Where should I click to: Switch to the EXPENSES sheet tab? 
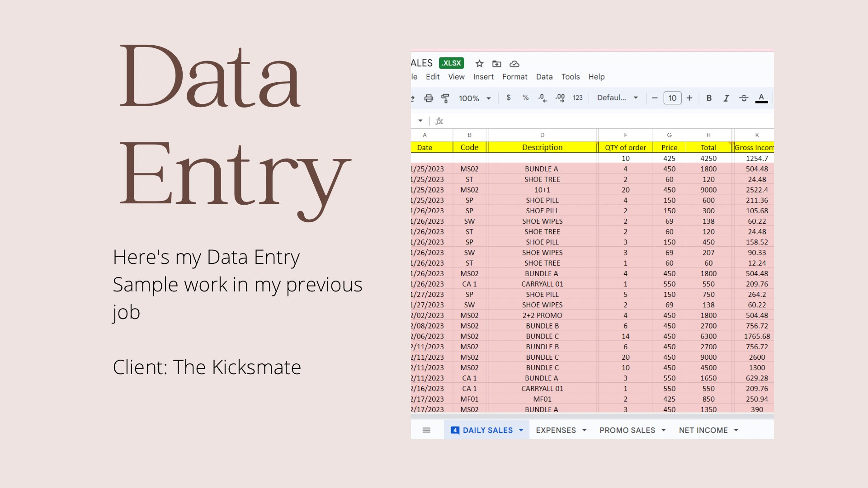pos(556,430)
